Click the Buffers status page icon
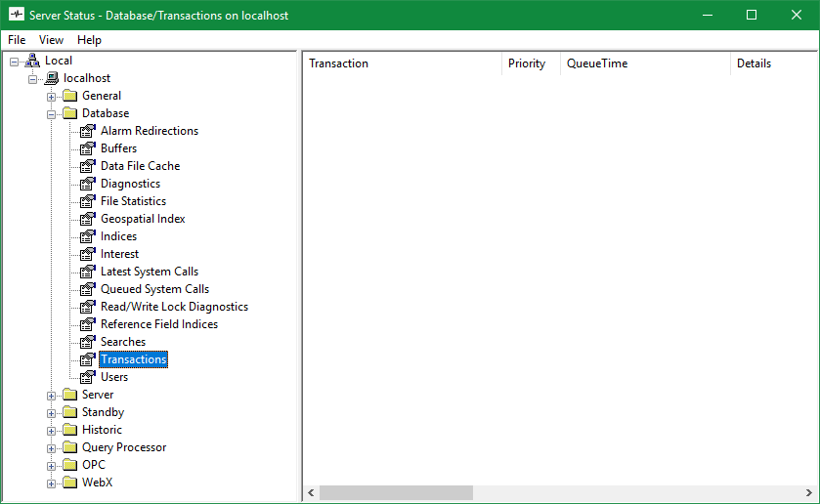Screen dimensions: 820x504 [x=88, y=148]
